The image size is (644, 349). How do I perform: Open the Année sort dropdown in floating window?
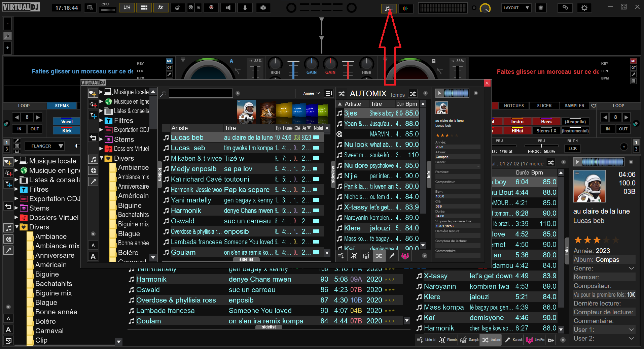click(x=309, y=93)
